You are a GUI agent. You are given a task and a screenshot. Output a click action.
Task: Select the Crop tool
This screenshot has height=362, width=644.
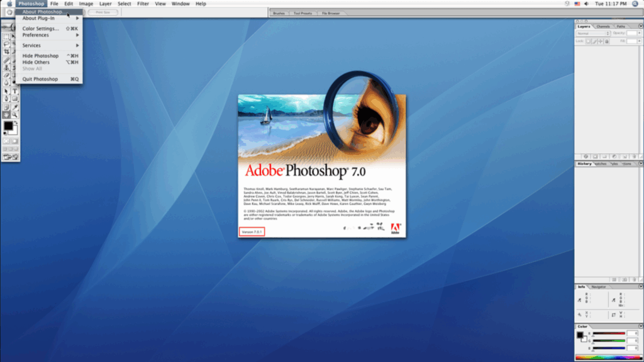click(6, 52)
